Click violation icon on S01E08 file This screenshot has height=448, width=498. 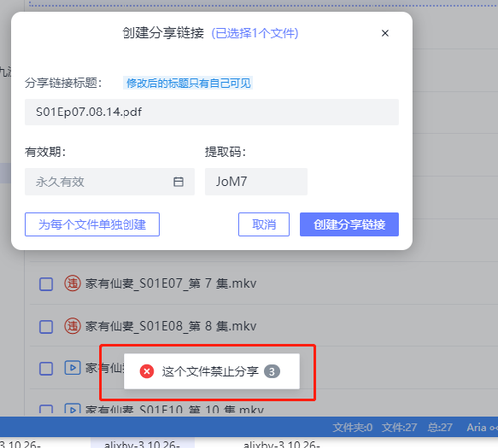[72, 326]
